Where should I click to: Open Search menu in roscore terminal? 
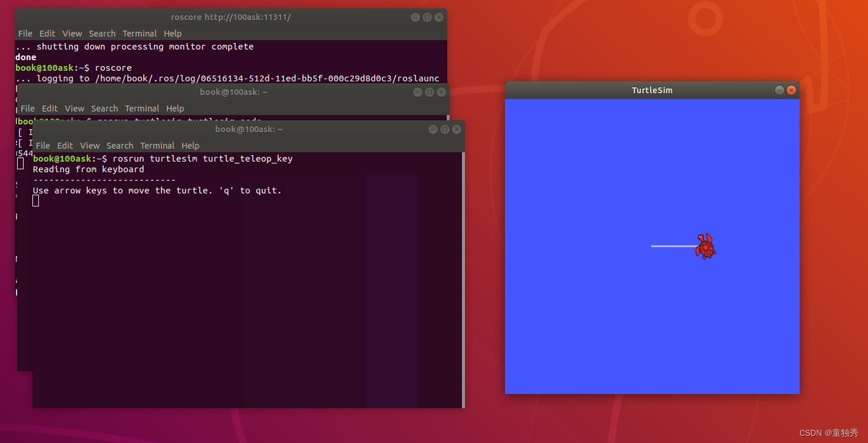click(103, 34)
